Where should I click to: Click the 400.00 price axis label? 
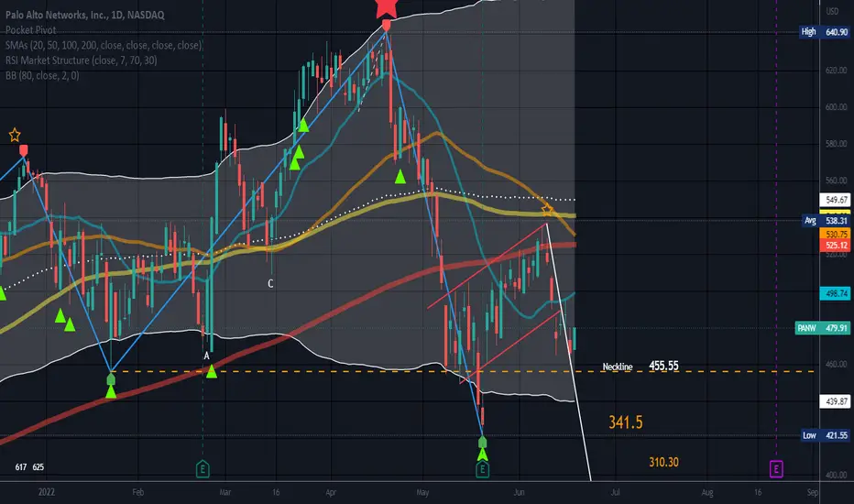[x=836, y=475]
